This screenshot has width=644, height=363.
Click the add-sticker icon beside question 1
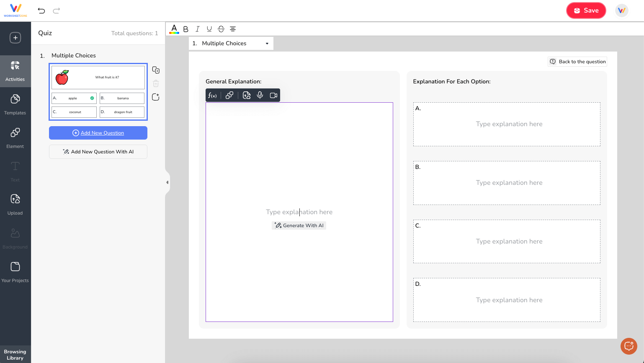tap(156, 97)
